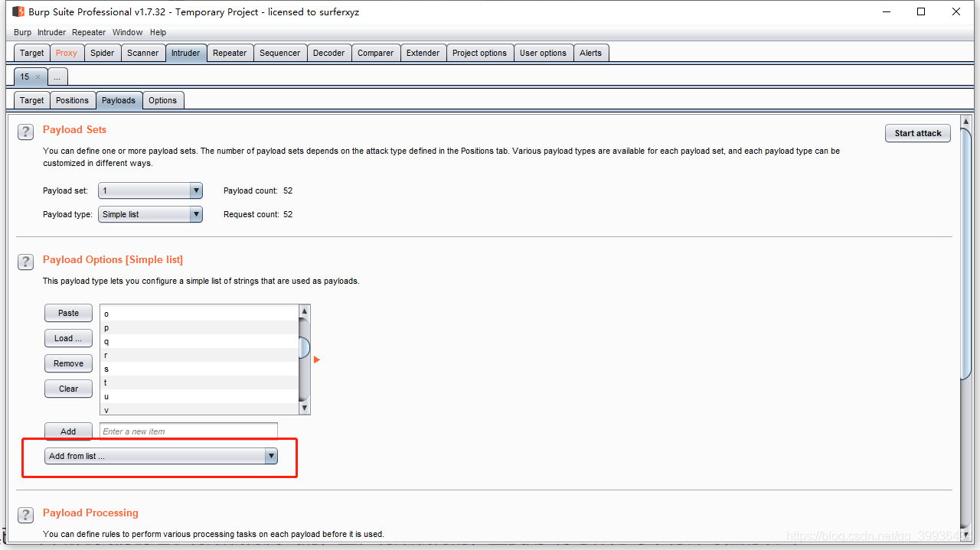The height and width of the screenshot is (550, 980).
Task: Open the Intruder menu
Action: 52,32
